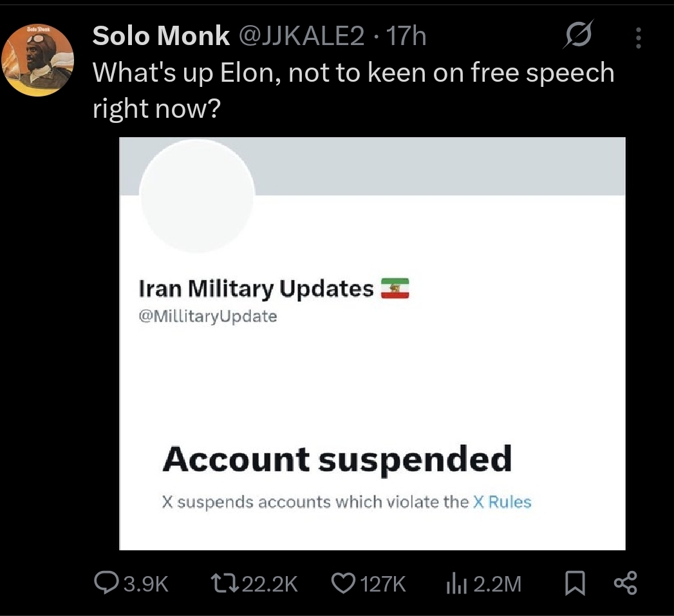Click the Solo Monk display name

161,37
